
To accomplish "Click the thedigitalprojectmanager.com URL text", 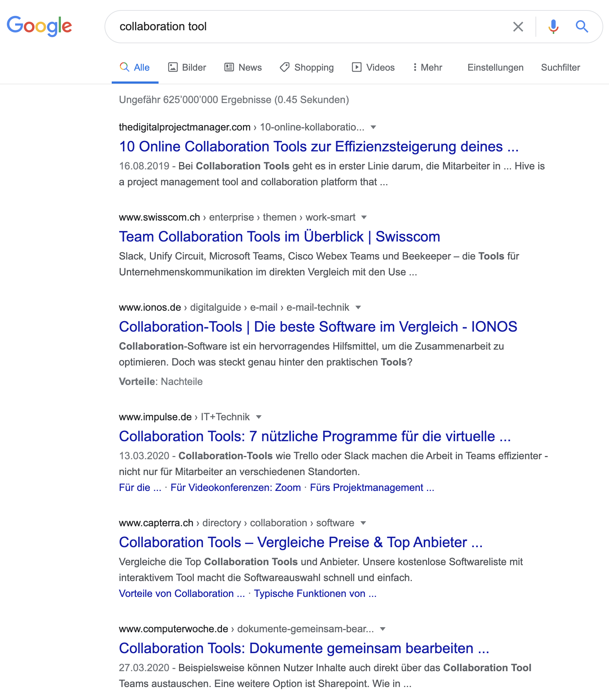I will (x=185, y=127).
